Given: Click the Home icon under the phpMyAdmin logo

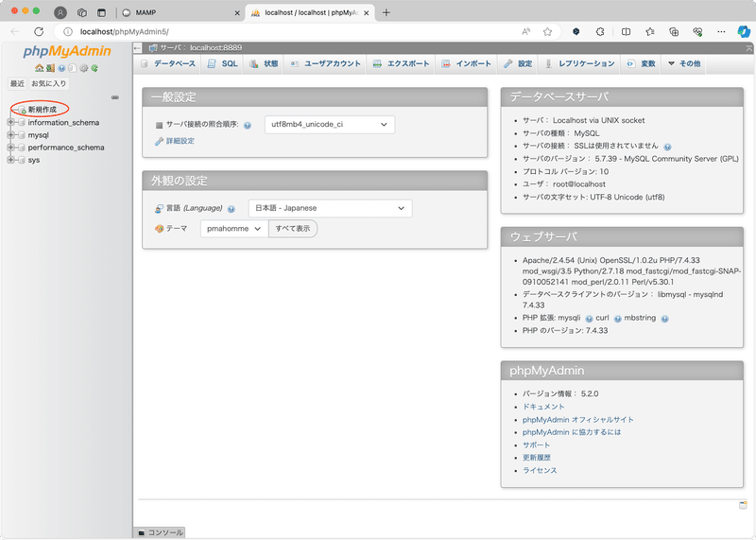Looking at the screenshot, I should coord(39,68).
